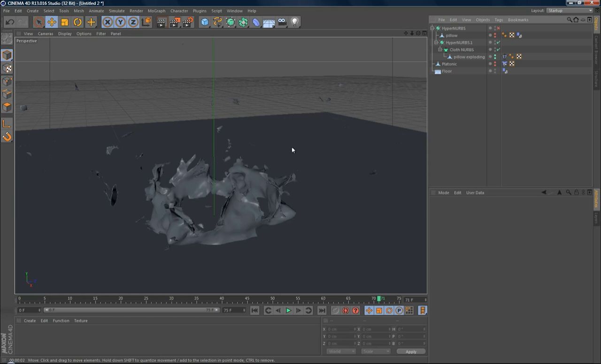Click the Axis mode L-shaped icon
The width and height of the screenshot is (601, 364).
[7, 123]
